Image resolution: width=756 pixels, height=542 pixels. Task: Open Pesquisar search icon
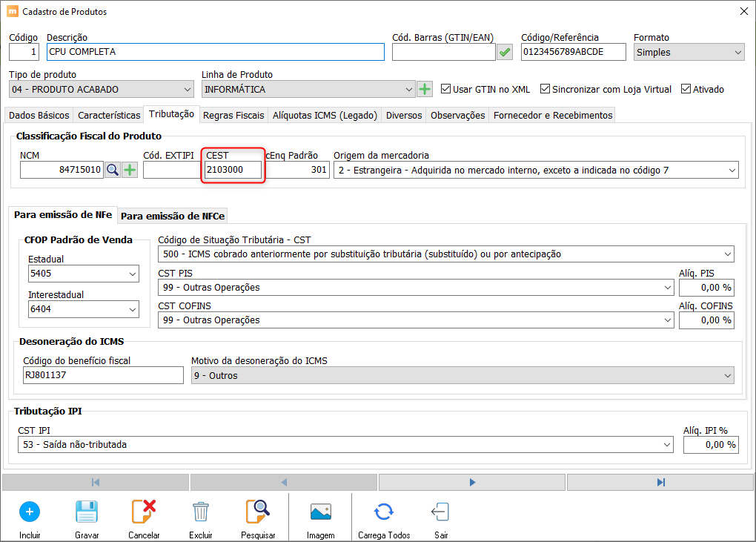[x=258, y=512]
